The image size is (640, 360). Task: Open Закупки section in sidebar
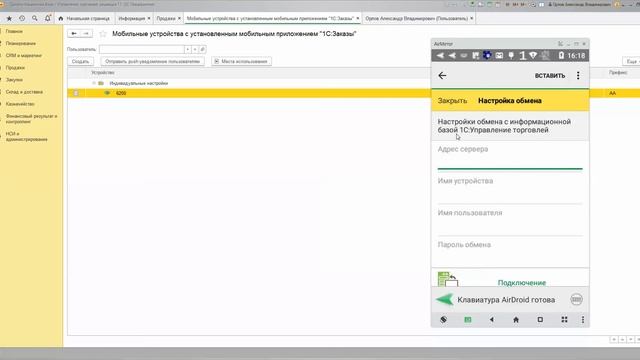coord(14,80)
